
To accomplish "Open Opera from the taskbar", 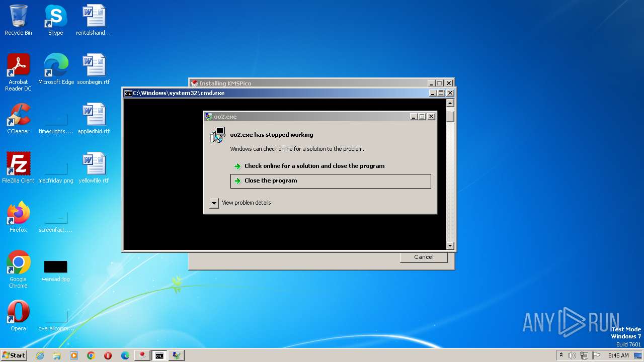I will (x=108, y=355).
